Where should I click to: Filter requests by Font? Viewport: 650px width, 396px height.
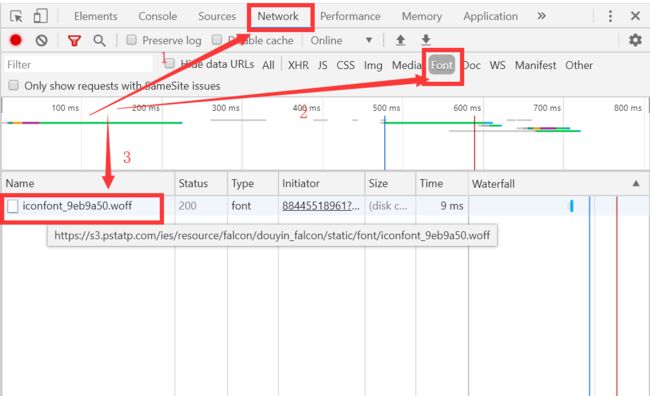coord(441,65)
